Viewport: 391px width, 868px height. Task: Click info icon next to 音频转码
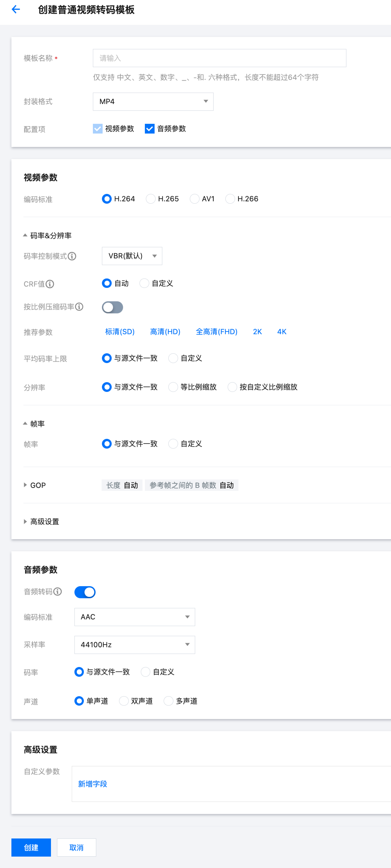click(58, 592)
